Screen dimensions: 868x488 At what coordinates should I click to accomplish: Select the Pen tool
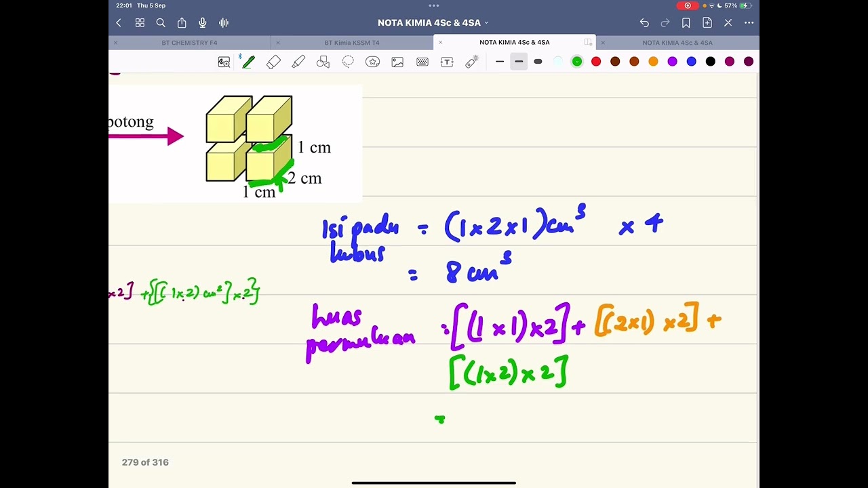tap(248, 62)
